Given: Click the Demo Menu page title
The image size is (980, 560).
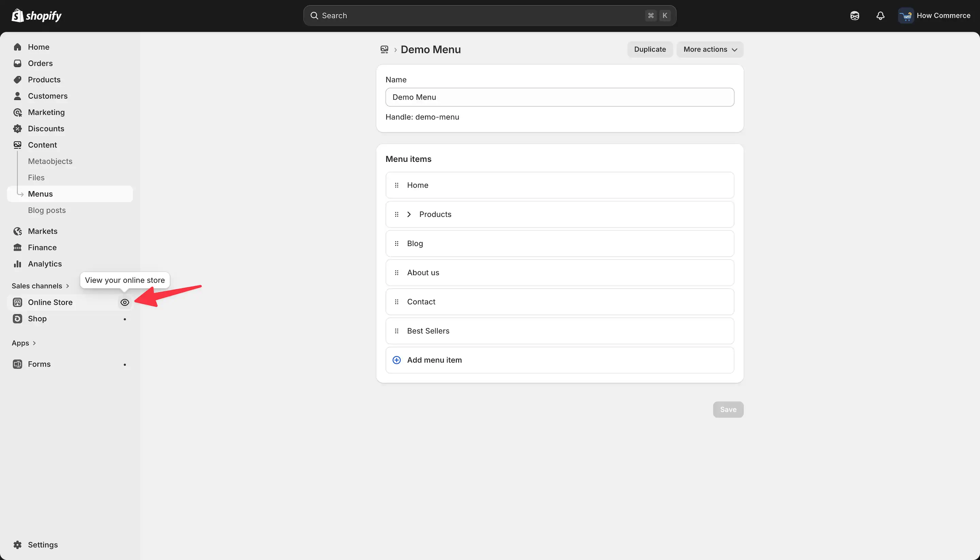Looking at the screenshot, I should (430, 50).
